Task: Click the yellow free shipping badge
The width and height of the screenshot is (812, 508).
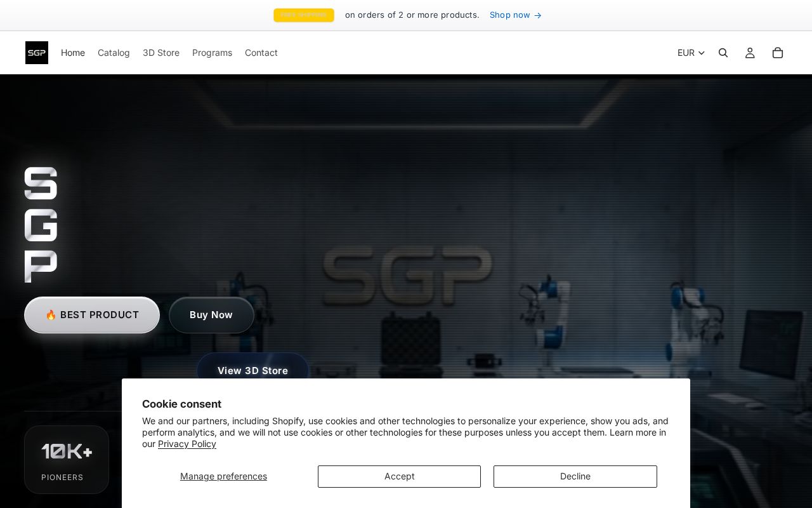Action: pos(304,15)
